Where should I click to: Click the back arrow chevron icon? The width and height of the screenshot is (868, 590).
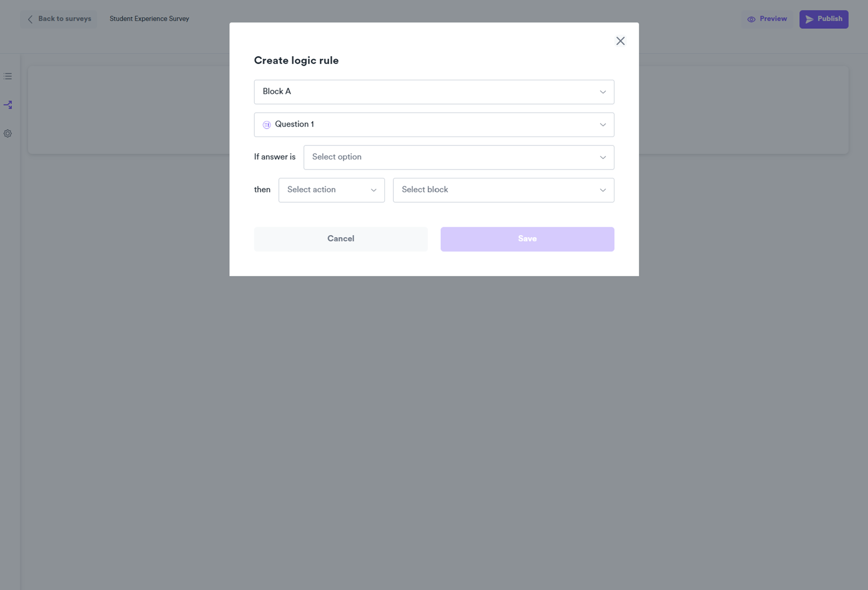pos(30,19)
